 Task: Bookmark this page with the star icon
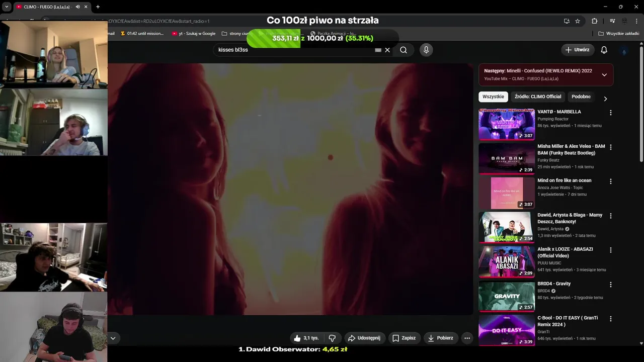click(x=578, y=21)
